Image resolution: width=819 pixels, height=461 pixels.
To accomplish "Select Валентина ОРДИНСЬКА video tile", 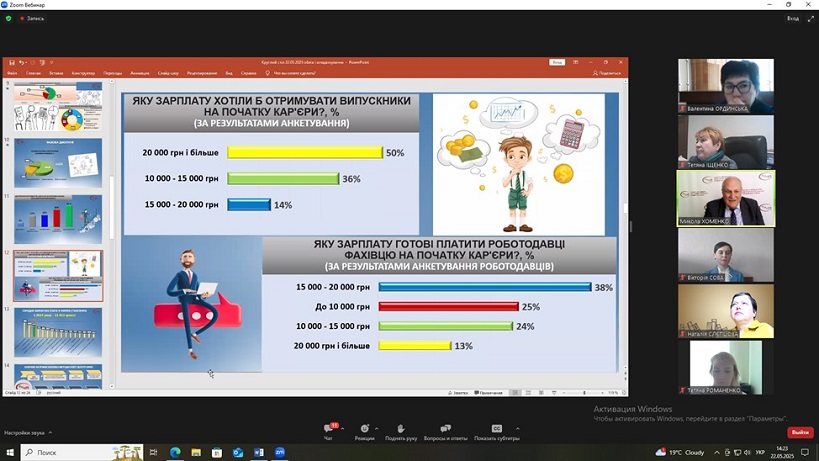I will point(726,86).
